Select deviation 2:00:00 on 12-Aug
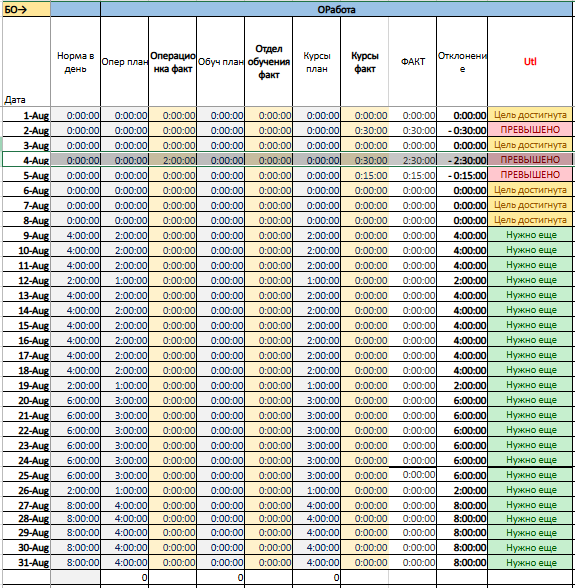The height and width of the screenshot is (588, 575). pyautogui.click(x=462, y=280)
